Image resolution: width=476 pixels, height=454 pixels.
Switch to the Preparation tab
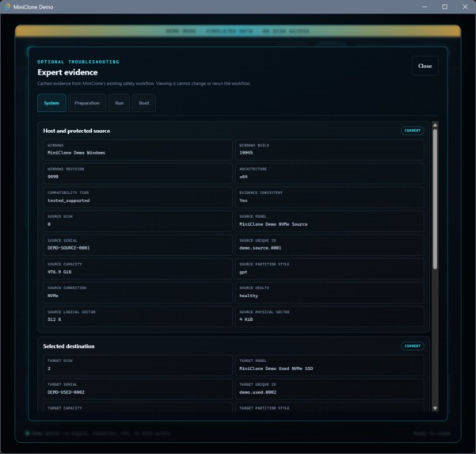(x=87, y=103)
